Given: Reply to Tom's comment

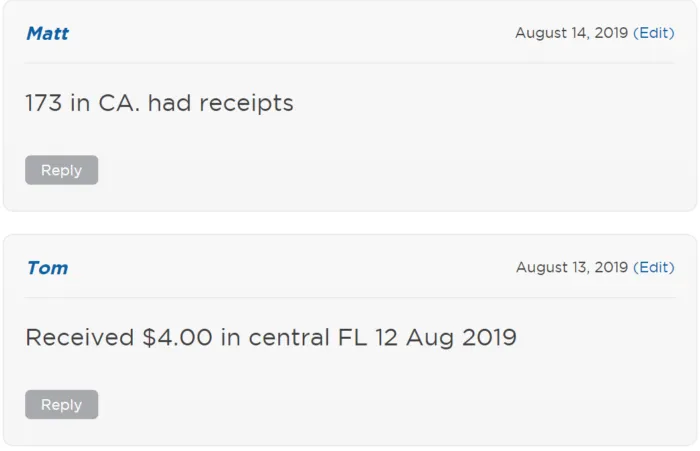Looking at the screenshot, I should coord(61,404).
